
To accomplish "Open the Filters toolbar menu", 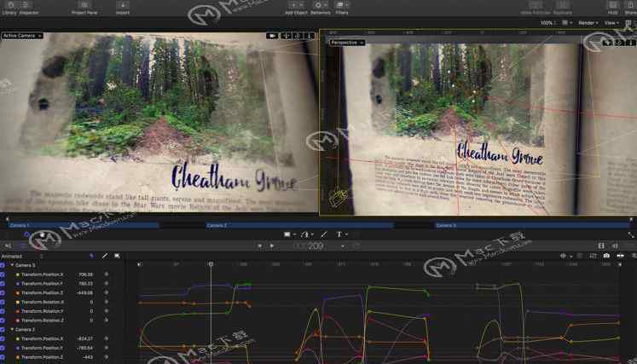I will click(x=342, y=8).
